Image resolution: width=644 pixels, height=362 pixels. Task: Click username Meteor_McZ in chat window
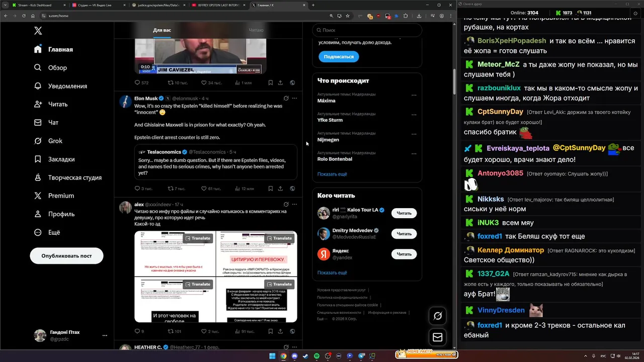498,64
